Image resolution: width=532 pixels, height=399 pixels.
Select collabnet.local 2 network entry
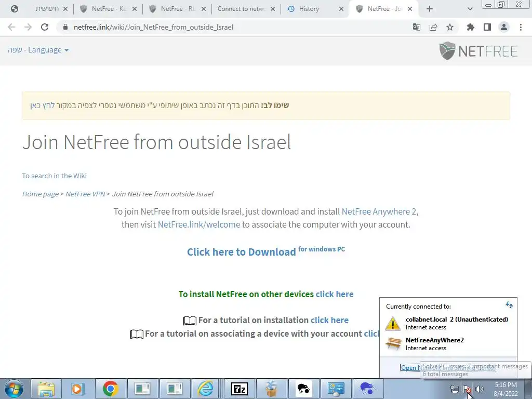[448, 323]
